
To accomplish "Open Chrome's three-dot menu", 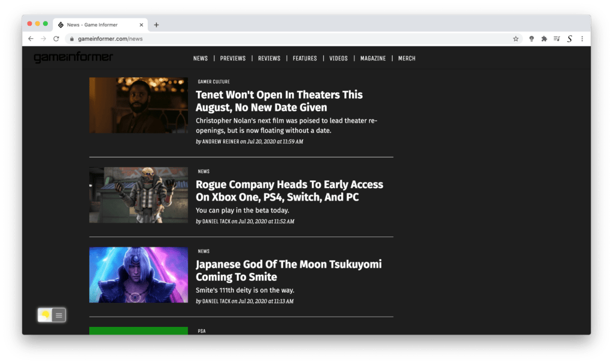I will coord(582,39).
